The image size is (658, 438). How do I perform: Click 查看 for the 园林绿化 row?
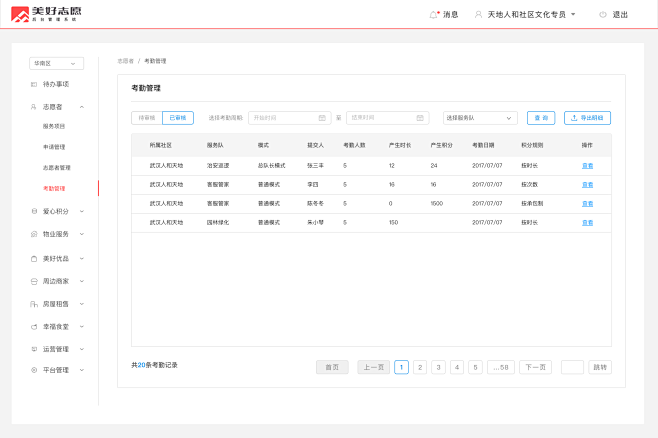pyautogui.click(x=588, y=222)
